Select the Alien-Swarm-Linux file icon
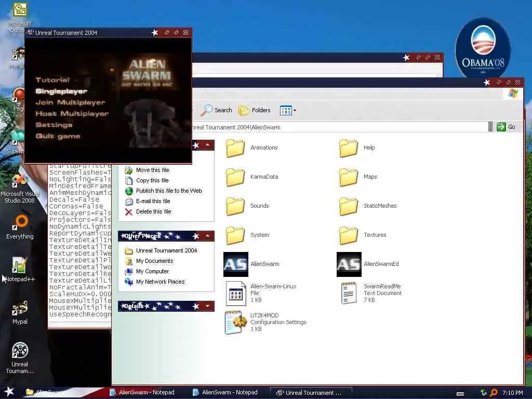Viewport: 532px width, 399px height. [236, 294]
